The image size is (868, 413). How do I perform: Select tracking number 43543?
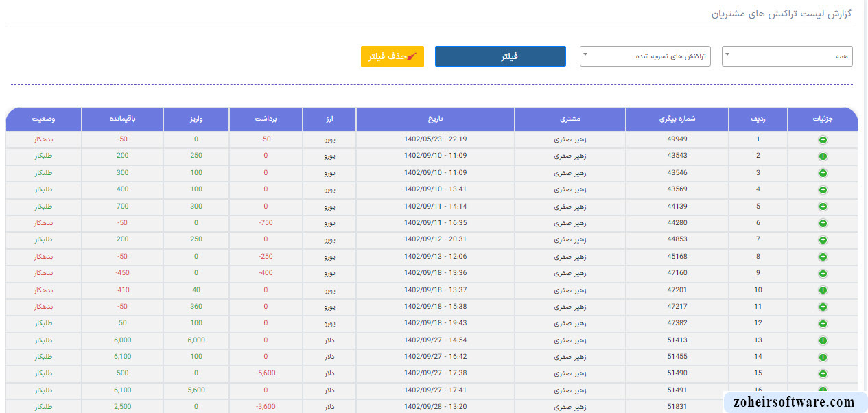pos(677,156)
